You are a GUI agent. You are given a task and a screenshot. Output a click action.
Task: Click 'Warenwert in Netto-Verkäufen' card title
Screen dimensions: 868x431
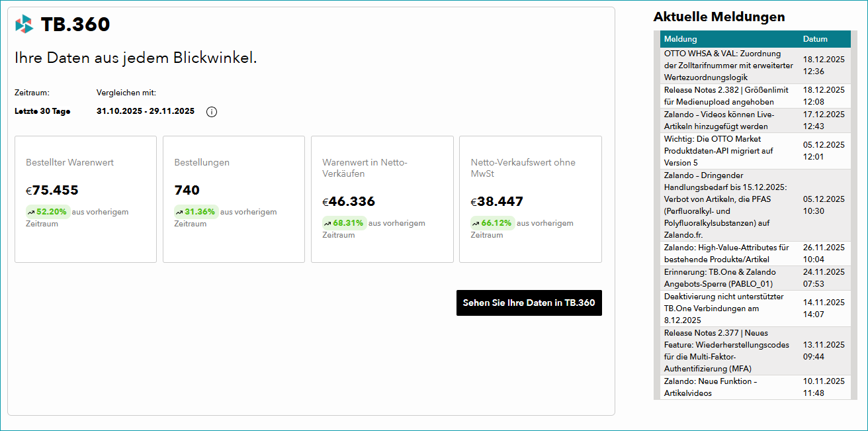[x=365, y=168]
